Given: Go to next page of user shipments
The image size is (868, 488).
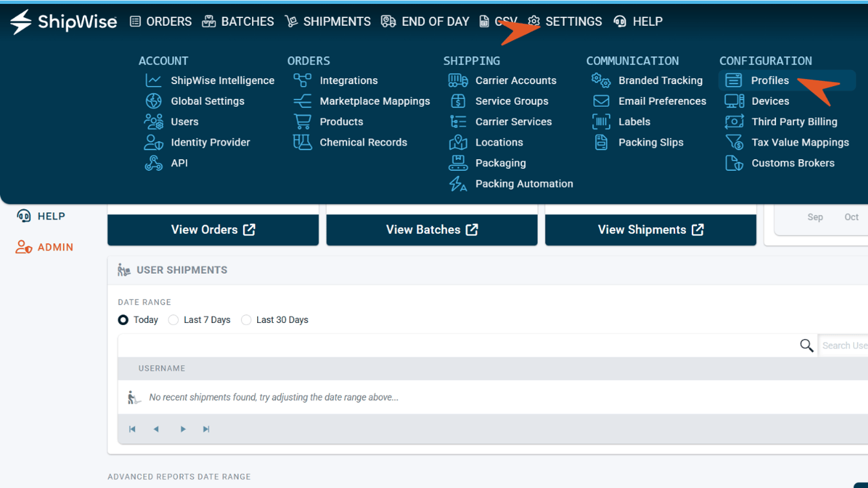Looking at the screenshot, I should [x=183, y=429].
